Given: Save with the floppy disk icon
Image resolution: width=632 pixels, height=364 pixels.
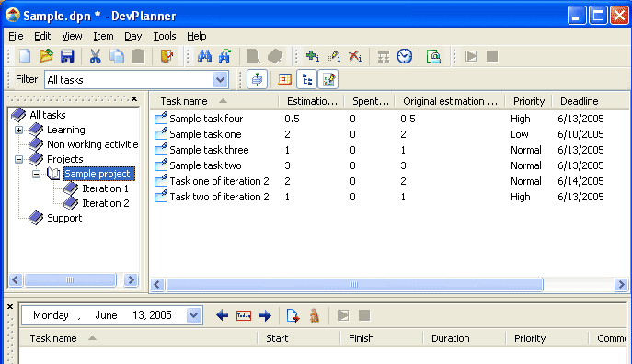Looking at the screenshot, I should 67,56.
